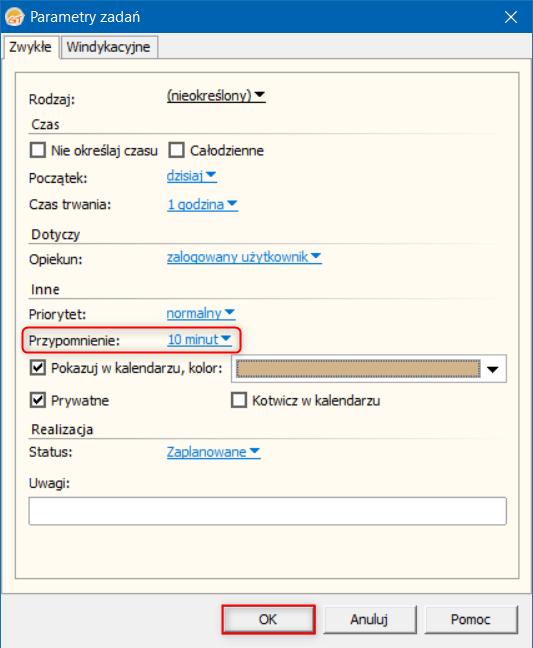Open the Początek dzisiaj dropdown
The image size is (533, 648).
pos(192,176)
